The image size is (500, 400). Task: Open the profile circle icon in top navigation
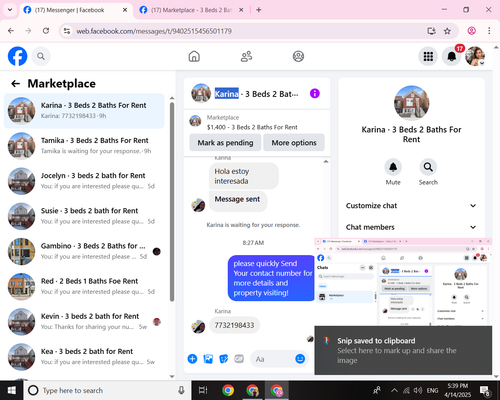[x=298, y=56]
